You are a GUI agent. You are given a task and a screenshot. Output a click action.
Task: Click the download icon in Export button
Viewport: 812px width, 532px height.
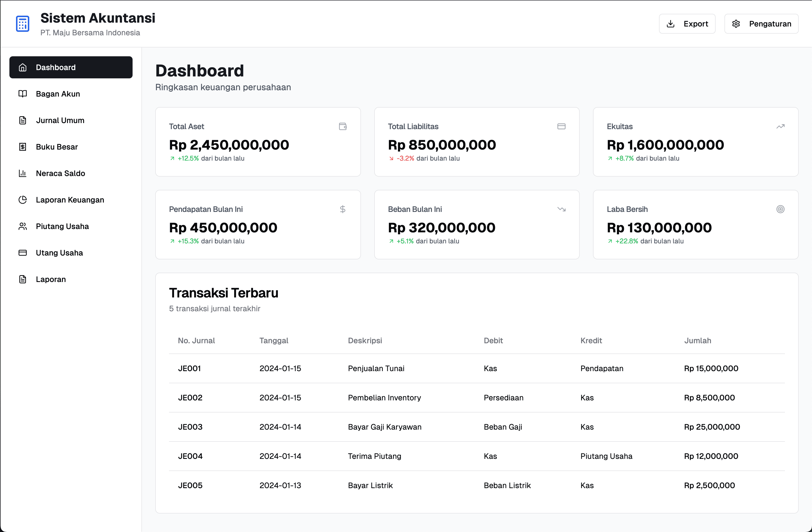pos(670,24)
